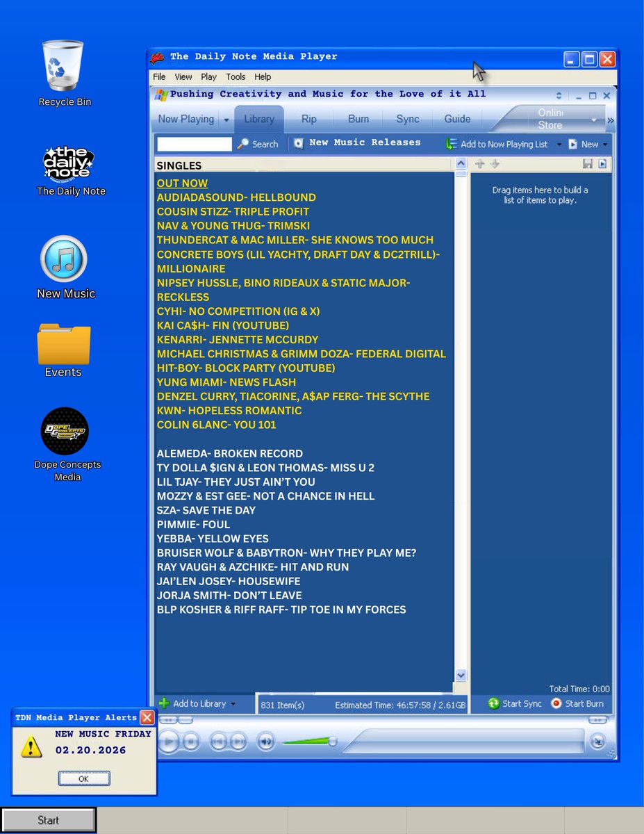Click the Windows flag icon beside Pushing Creativity
This screenshot has height=834, width=644.
(x=161, y=95)
